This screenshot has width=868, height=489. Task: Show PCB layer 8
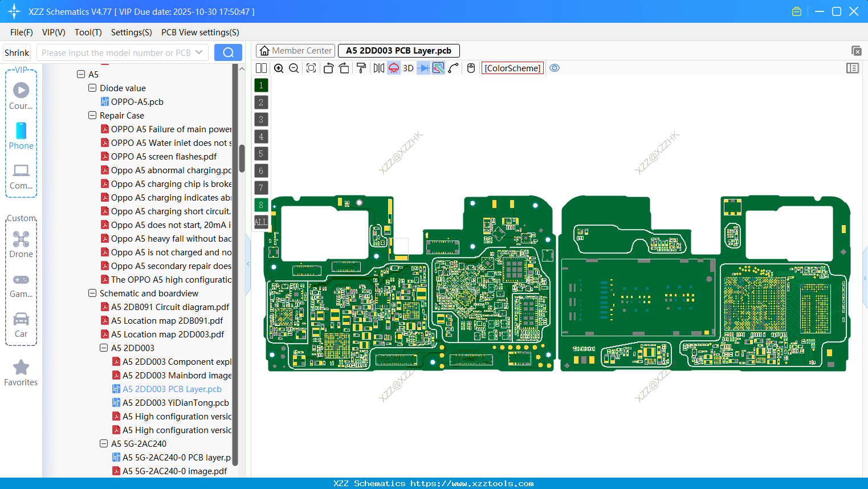tap(261, 205)
